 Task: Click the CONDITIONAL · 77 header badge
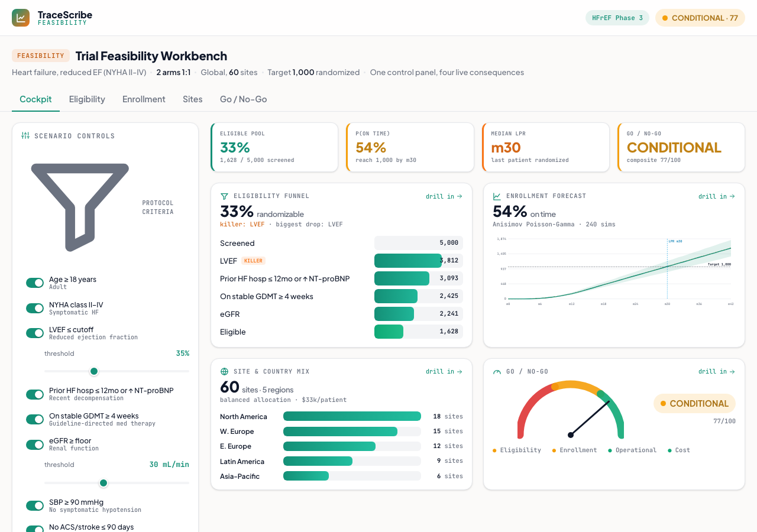700,18
